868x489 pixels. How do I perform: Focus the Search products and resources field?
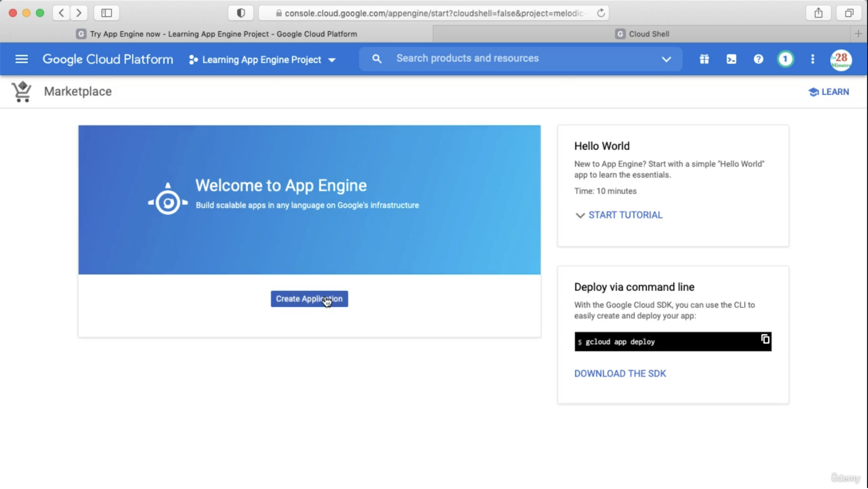pyautogui.click(x=520, y=59)
